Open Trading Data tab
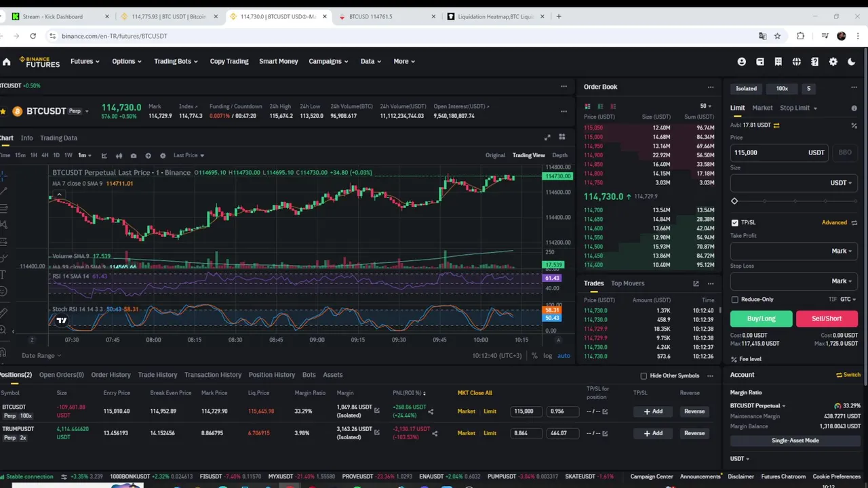Screen dimensions: 868x488 coord(58,138)
